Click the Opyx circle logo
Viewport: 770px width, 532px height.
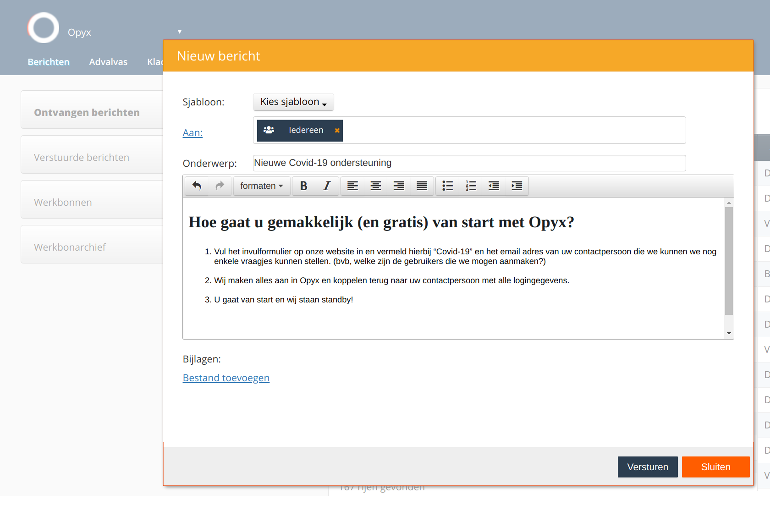(43, 27)
